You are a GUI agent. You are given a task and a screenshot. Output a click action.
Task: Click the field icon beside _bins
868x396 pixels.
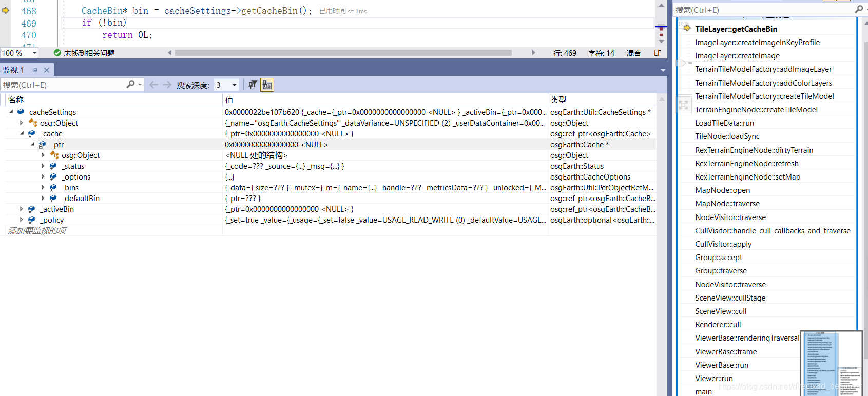coord(53,187)
